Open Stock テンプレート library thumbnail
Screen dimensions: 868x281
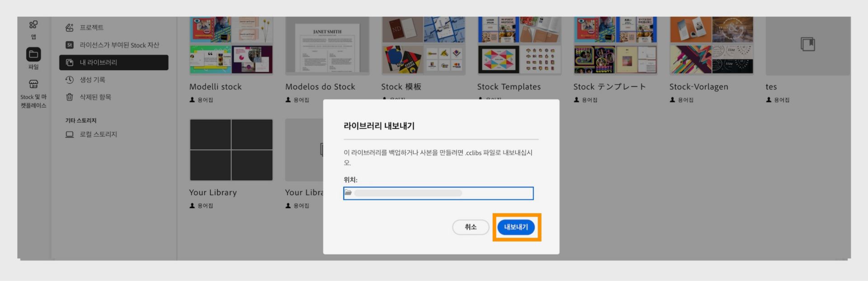click(615, 45)
